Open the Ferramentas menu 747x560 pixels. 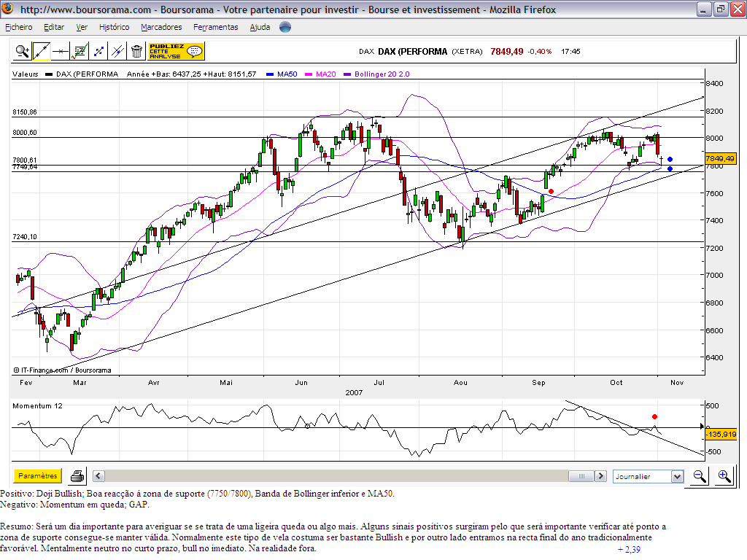point(216,27)
